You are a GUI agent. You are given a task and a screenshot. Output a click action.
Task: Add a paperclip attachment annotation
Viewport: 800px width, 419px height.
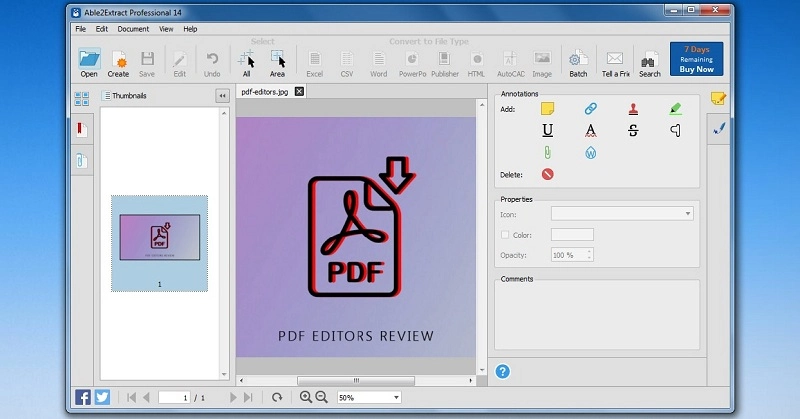(547, 152)
